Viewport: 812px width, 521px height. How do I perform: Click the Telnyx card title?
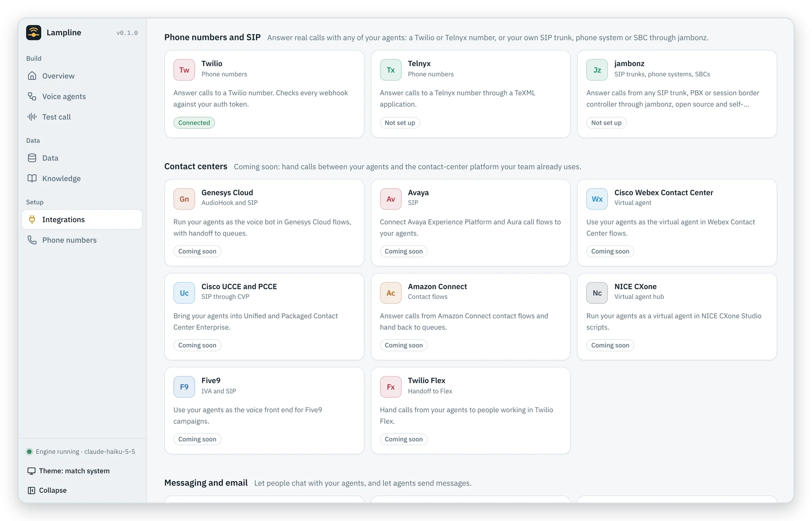click(x=419, y=64)
